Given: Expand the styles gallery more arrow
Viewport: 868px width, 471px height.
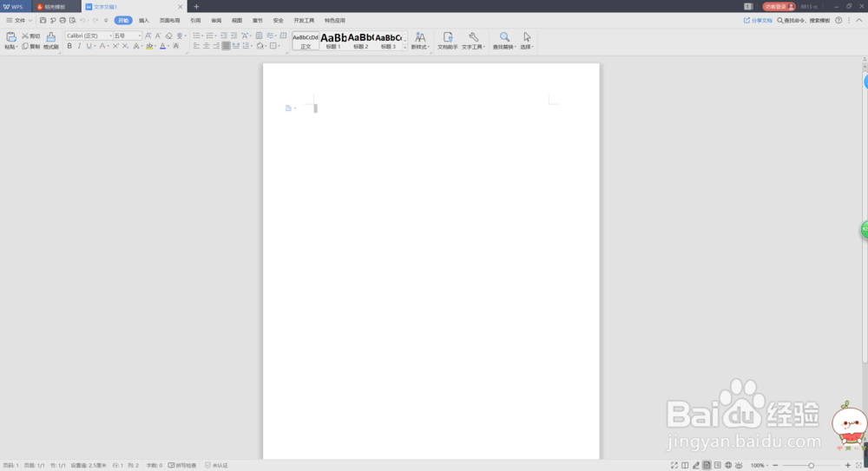Looking at the screenshot, I should (405, 48).
